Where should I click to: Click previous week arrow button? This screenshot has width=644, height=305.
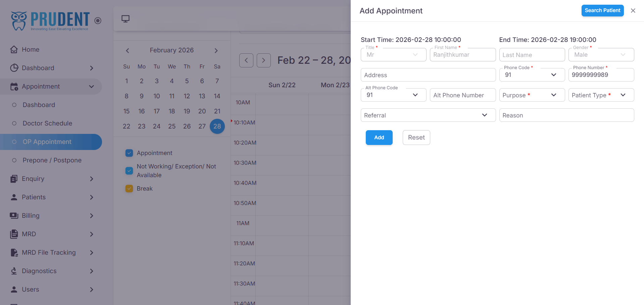pyautogui.click(x=246, y=60)
